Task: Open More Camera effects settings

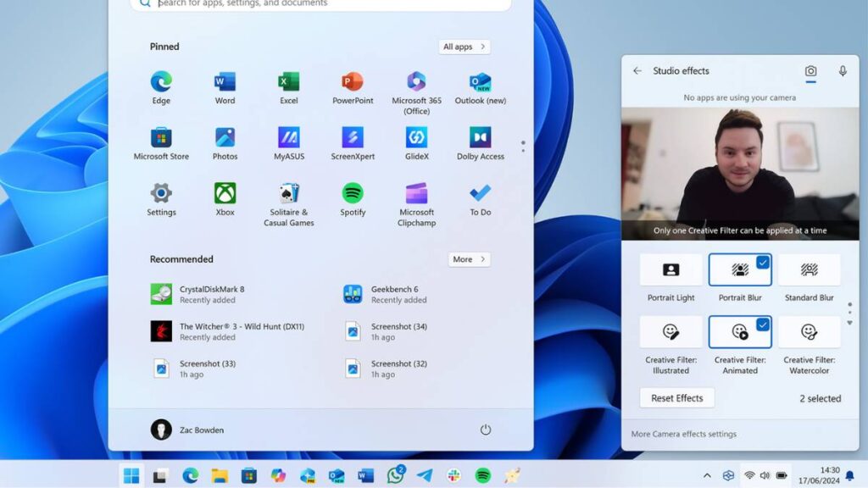Action: pyautogui.click(x=683, y=434)
